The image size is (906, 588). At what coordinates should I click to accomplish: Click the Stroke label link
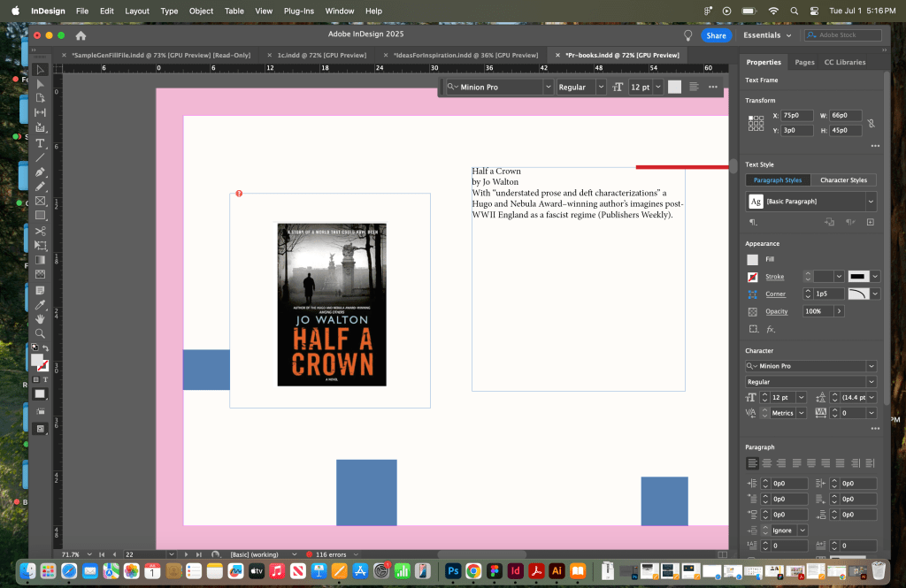(x=774, y=277)
